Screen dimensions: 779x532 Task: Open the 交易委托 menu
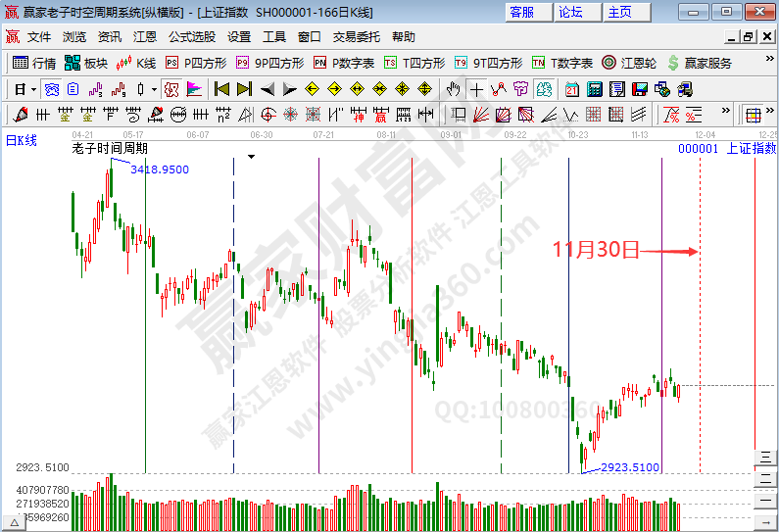tap(357, 37)
